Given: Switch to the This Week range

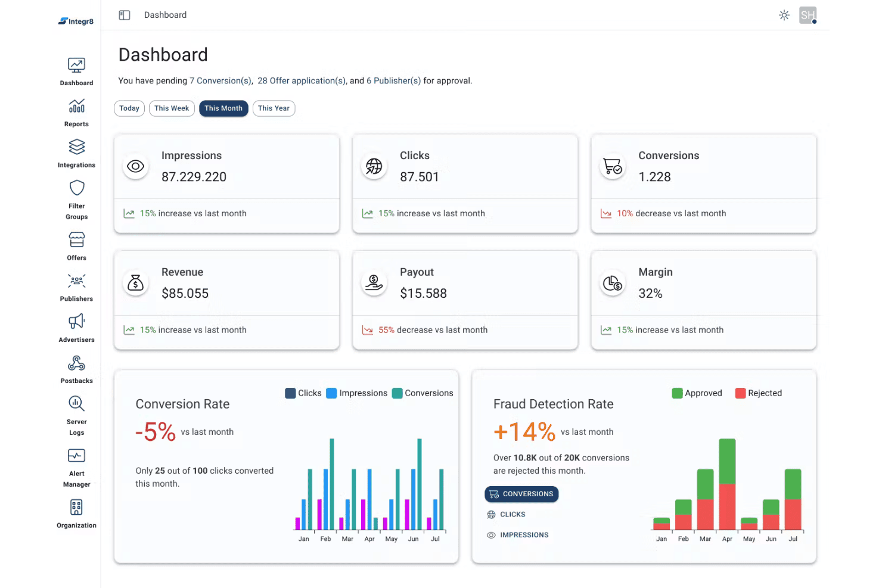Looking at the screenshot, I should [172, 108].
